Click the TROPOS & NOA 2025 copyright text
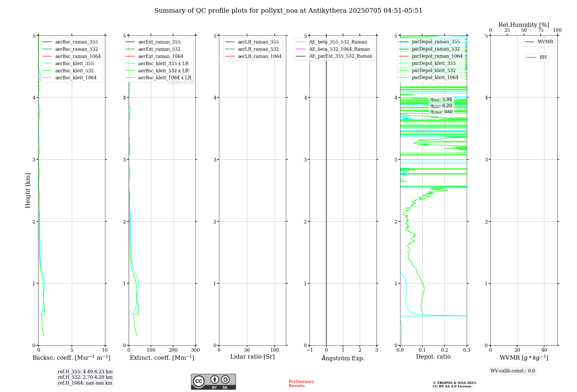Image resolution: width=577 pixels, height=392 pixels. (455, 385)
